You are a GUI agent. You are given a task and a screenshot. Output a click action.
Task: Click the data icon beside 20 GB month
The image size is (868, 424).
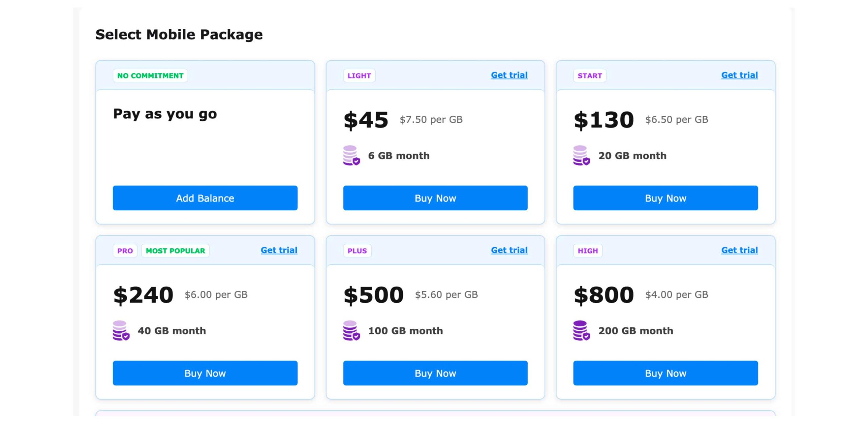click(x=581, y=155)
